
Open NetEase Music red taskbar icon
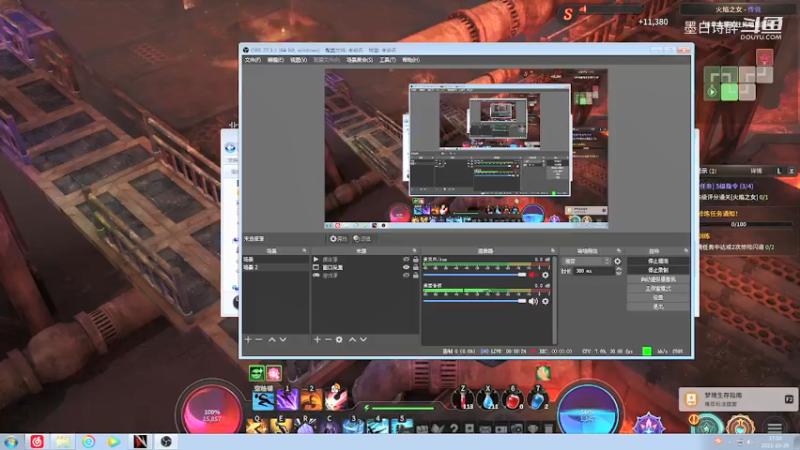37,441
